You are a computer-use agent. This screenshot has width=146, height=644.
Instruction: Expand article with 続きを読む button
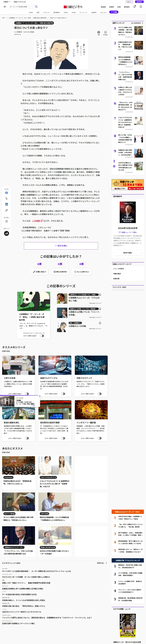tap(61, 246)
